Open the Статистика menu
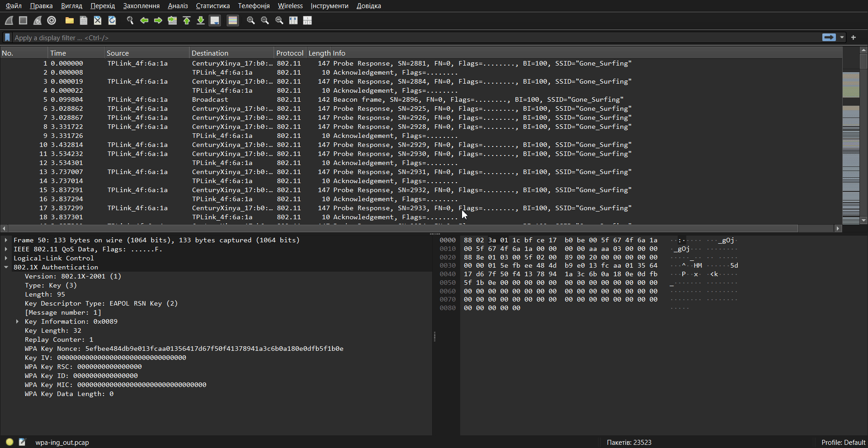868x448 pixels. pos(212,6)
